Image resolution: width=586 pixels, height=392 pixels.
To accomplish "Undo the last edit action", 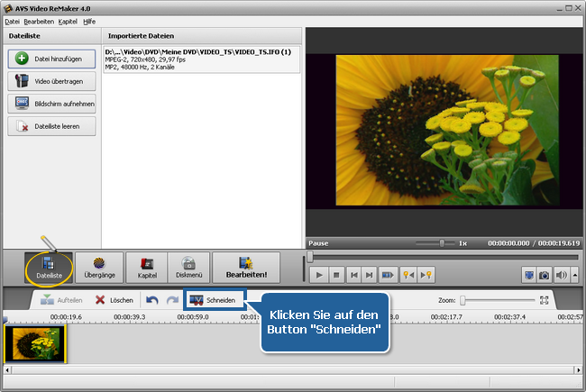I will pyautogui.click(x=151, y=300).
